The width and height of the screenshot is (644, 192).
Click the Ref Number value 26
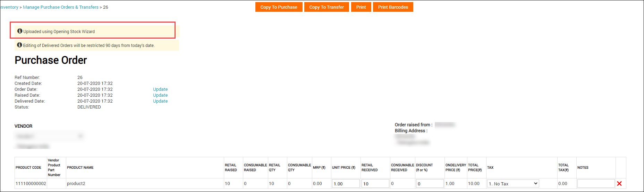(x=80, y=78)
